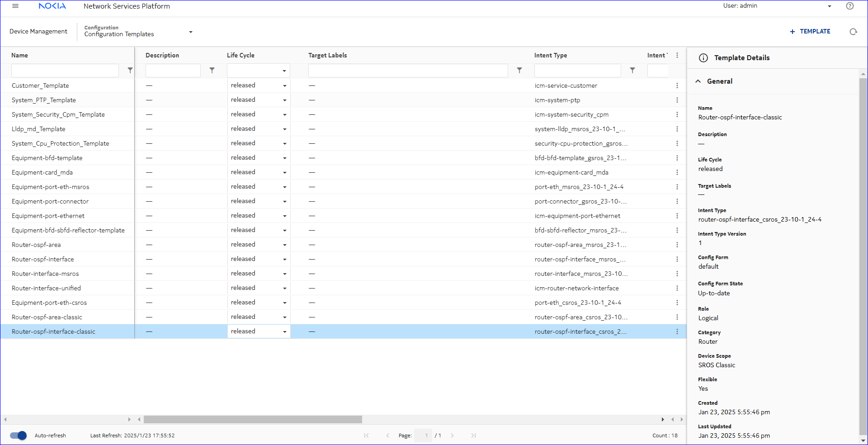Toggle the Auto-refresh switch

pyautogui.click(x=19, y=436)
